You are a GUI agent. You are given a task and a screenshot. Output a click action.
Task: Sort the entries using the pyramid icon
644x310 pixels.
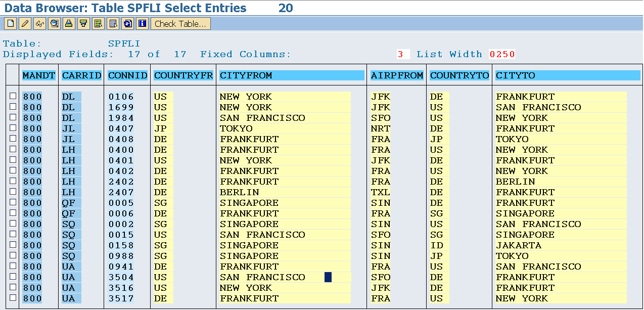pyautogui.click(x=69, y=23)
